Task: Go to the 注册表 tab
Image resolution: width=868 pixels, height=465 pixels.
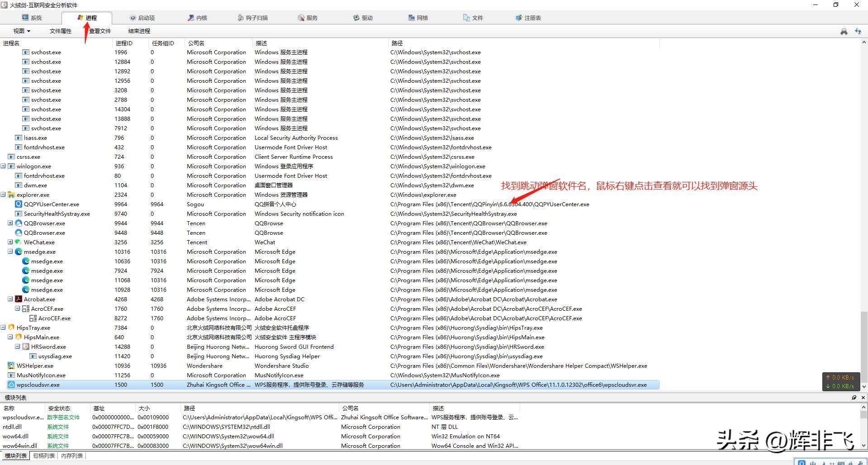Action: coord(528,18)
